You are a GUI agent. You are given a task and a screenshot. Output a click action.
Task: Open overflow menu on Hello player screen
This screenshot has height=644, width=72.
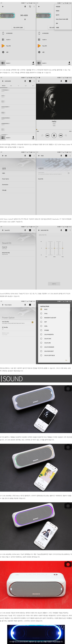(x=70, y=81)
